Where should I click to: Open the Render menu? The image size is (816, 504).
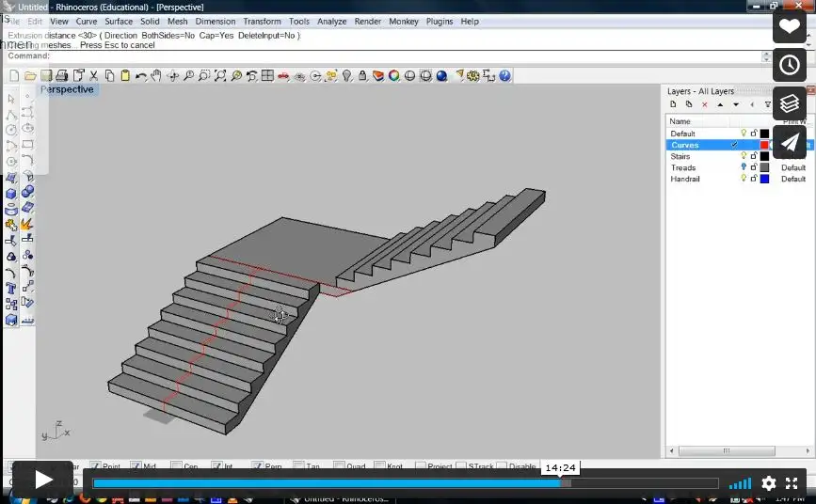(x=368, y=22)
